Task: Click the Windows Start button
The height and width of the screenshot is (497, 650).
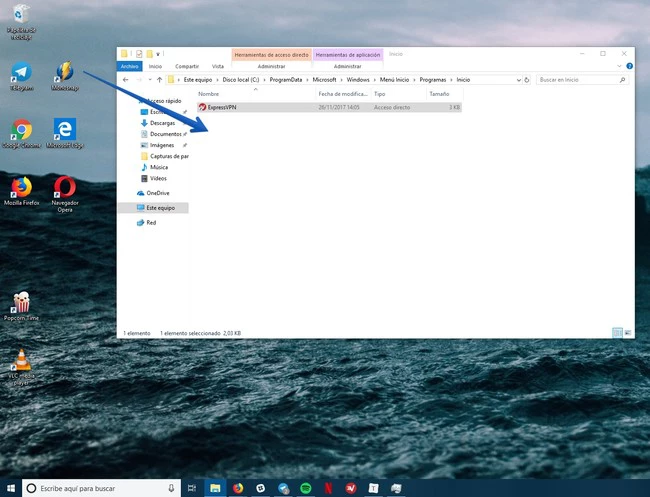Action: point(10,488)
